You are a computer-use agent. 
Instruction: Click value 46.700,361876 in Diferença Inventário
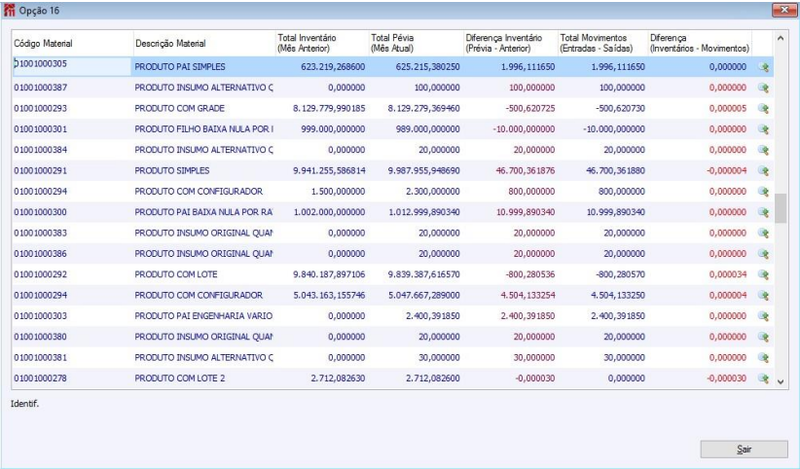coord(525,171)
